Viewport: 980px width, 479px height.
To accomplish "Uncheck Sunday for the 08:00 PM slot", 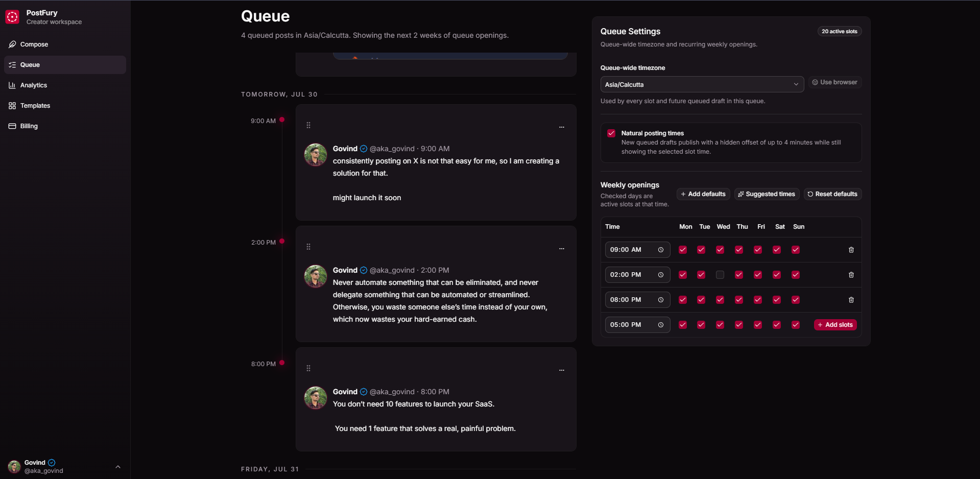I will coord(796,300).
